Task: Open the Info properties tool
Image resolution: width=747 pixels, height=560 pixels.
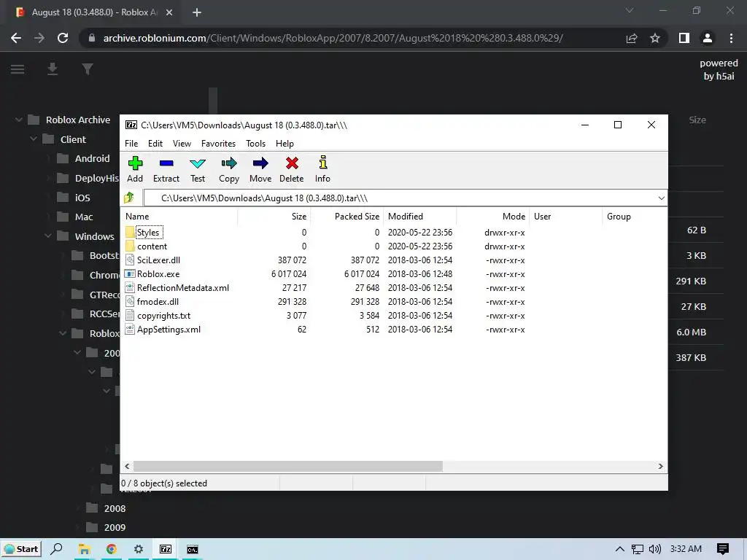Action: pyautogui.click(x=322, y=169)
